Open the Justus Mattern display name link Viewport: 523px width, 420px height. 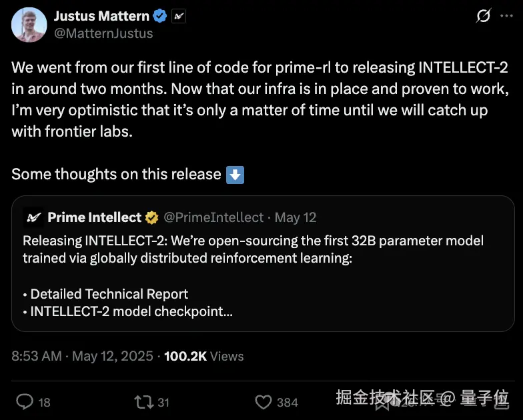coord(101,16)
